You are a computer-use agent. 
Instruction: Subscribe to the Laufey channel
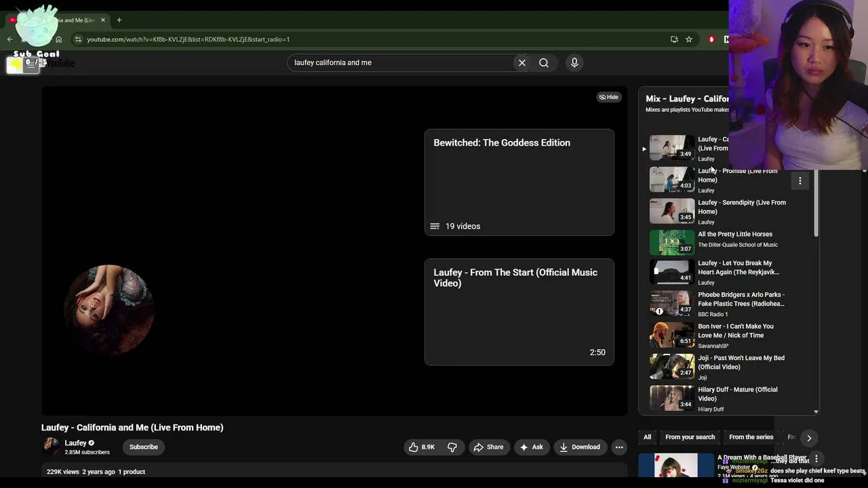144,447
